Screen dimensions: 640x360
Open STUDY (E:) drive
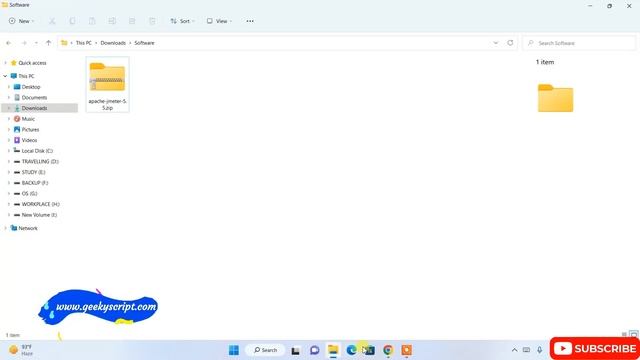pos(33,172)
